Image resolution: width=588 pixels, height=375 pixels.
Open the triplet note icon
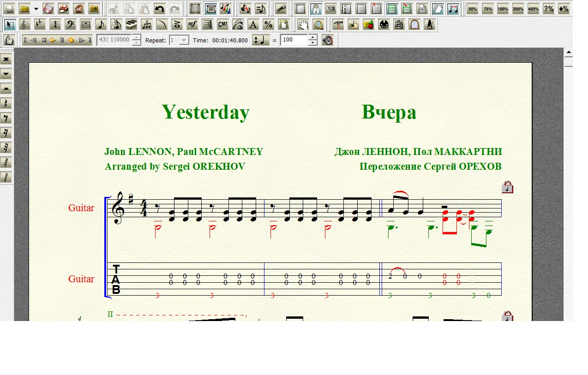[147, 24]
